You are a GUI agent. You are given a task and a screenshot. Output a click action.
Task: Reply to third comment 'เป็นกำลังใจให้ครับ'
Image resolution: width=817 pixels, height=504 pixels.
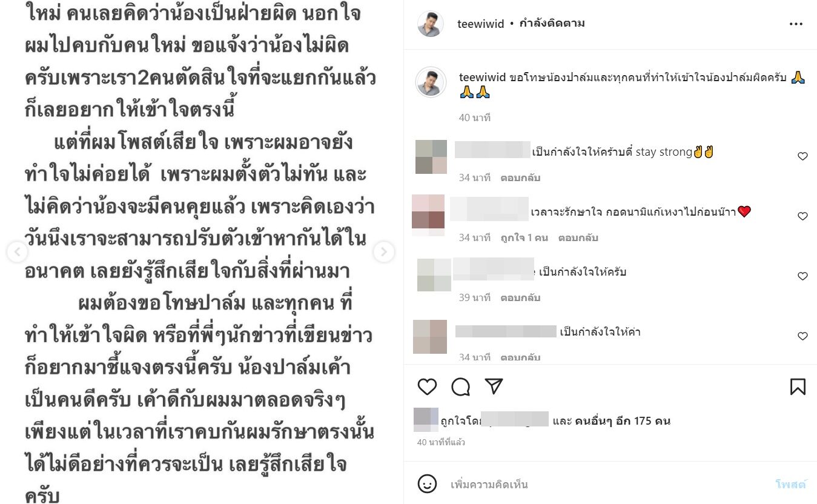(x=520, y=297)
